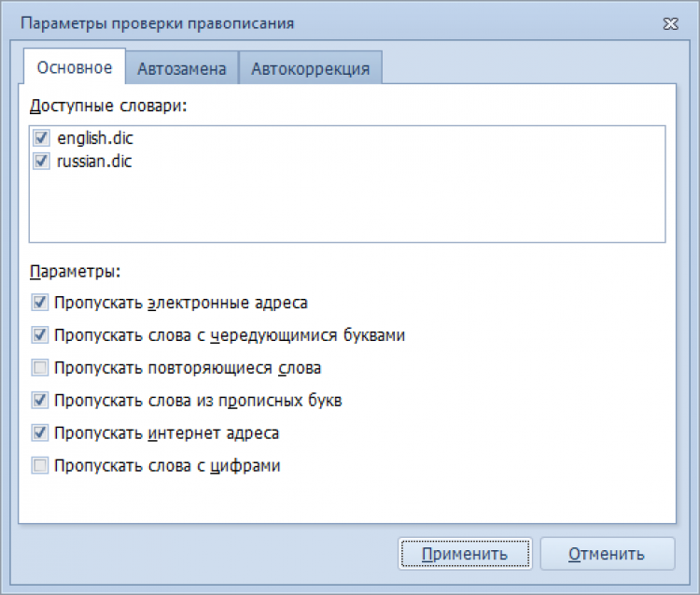Disable Пропускать электронные адреса
Screen dimensions: 700x595
point(40,303)
